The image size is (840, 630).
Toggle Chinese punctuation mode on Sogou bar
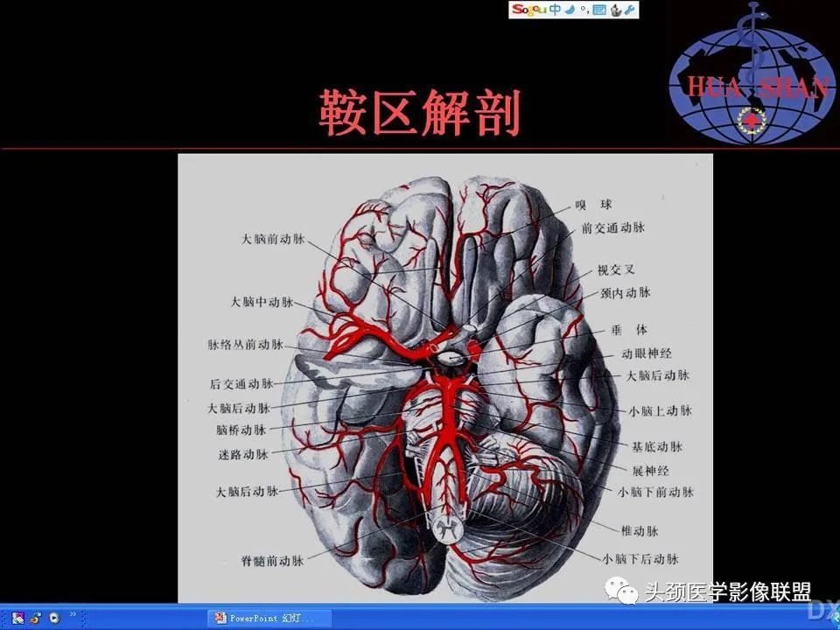point(584,10)
